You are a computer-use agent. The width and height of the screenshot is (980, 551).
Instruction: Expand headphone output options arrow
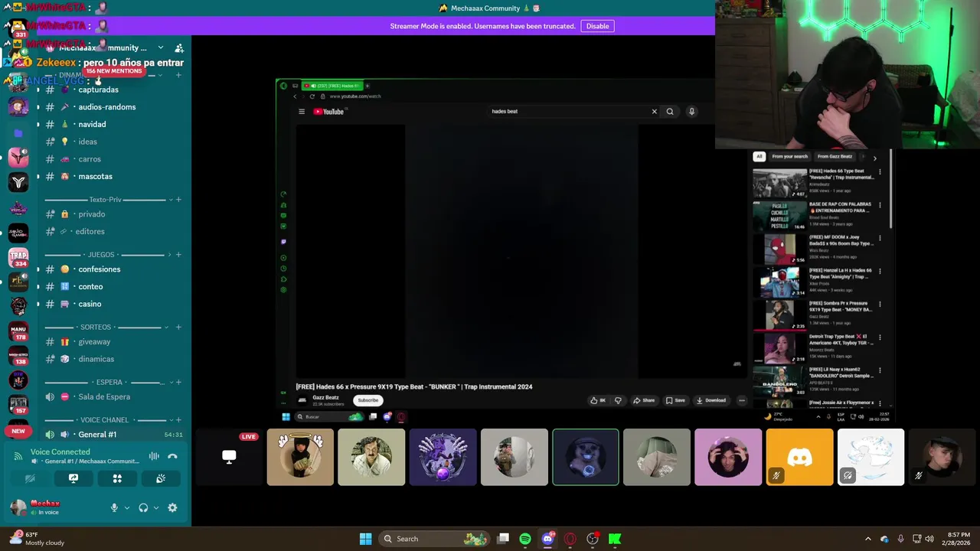pos(156,507)
